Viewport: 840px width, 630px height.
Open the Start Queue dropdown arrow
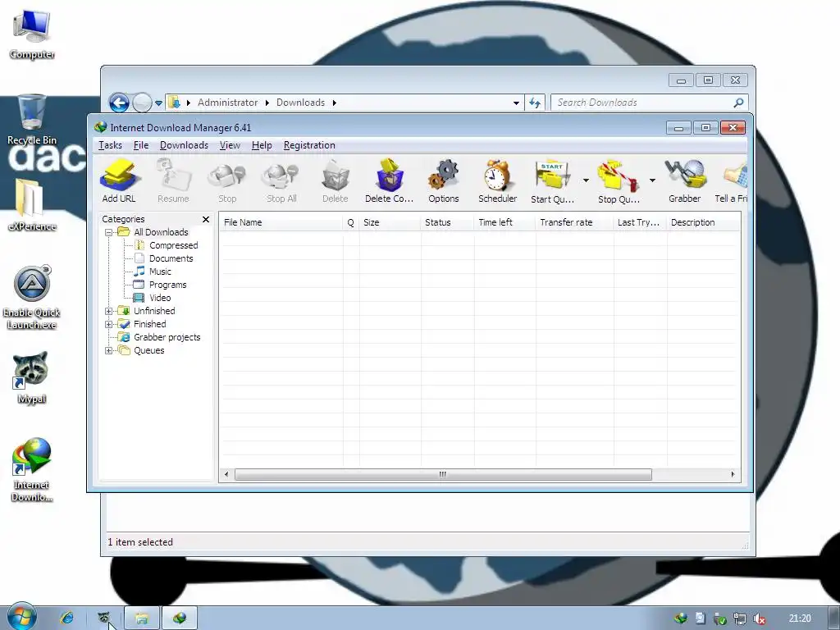[586, 180]
